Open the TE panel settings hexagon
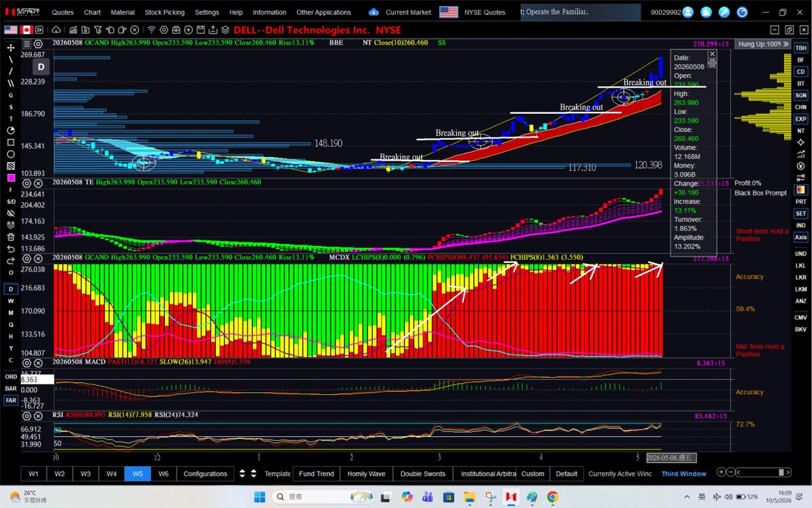This screenshot has width=812, height=508. (x=27, y=183)
